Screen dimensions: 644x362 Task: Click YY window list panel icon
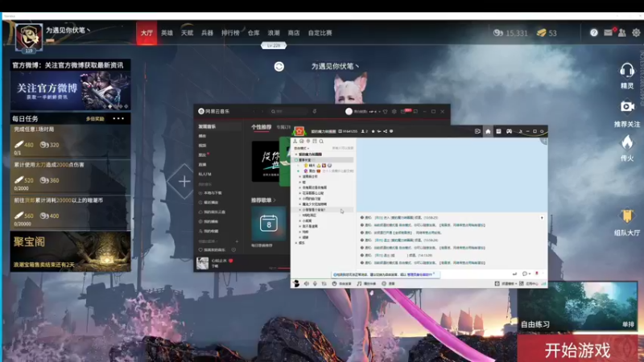tap(498, 131)
